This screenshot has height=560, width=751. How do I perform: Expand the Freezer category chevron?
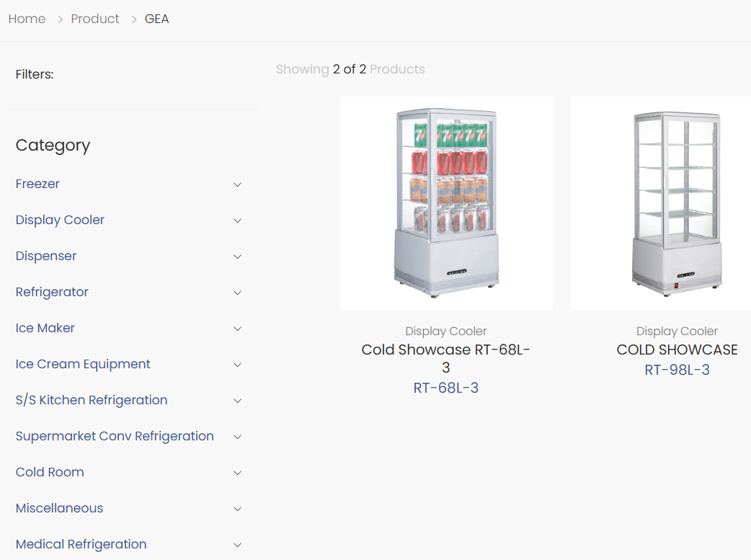click(x=237, y=185)
